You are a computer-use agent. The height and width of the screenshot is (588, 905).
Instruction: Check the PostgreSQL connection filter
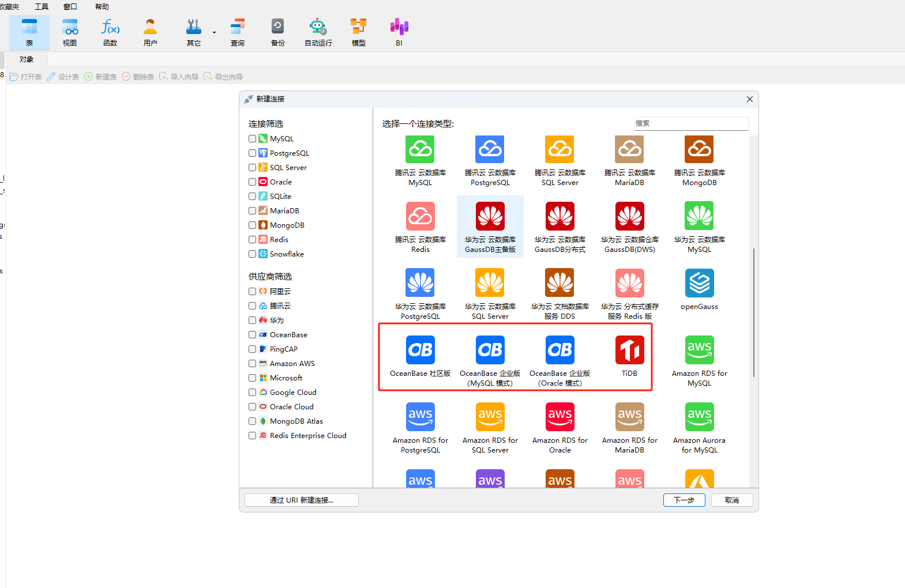[252, 153]
